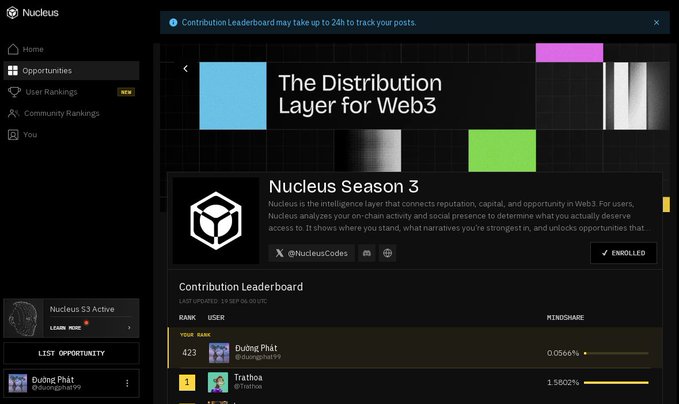The width and height of the screenshot is (679, 404).
Task: Click the You profile icon
Action: 13,135
